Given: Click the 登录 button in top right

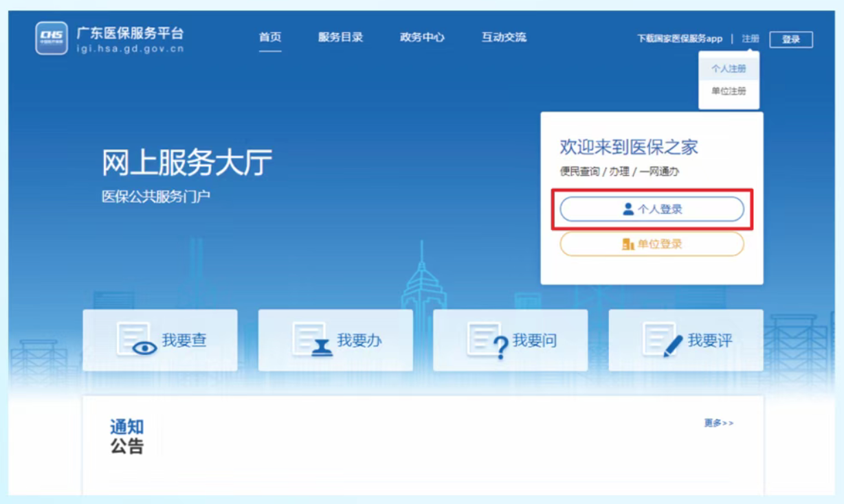Looking at the screenshot, I should coord(791,40).
